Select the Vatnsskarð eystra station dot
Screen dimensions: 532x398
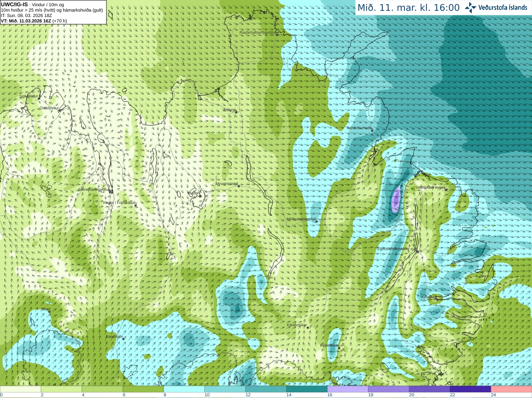[446, 189]
